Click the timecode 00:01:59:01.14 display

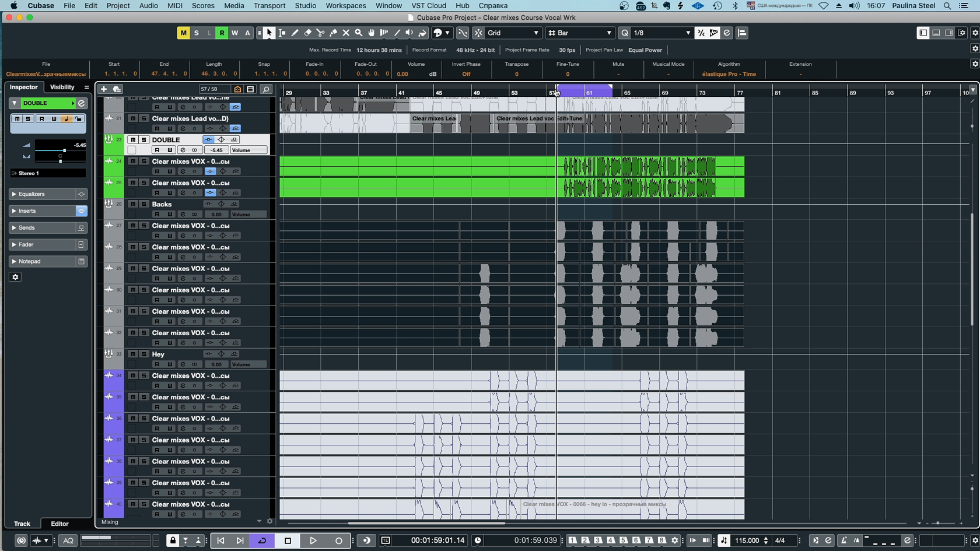[437, 541]
